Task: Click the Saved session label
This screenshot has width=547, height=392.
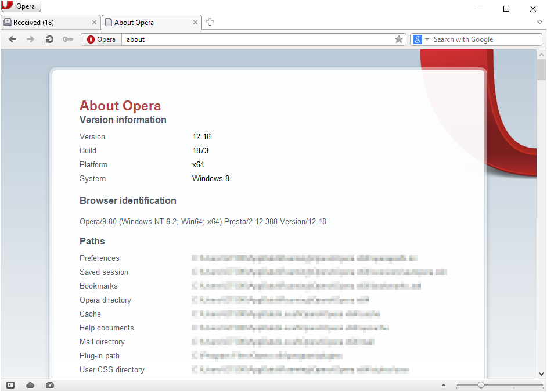Action: coord(103,272)
